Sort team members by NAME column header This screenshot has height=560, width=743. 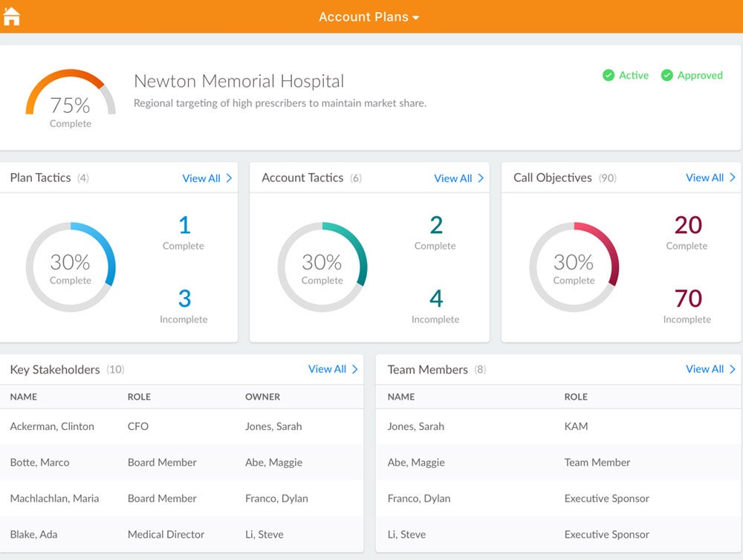click(401, 397)
